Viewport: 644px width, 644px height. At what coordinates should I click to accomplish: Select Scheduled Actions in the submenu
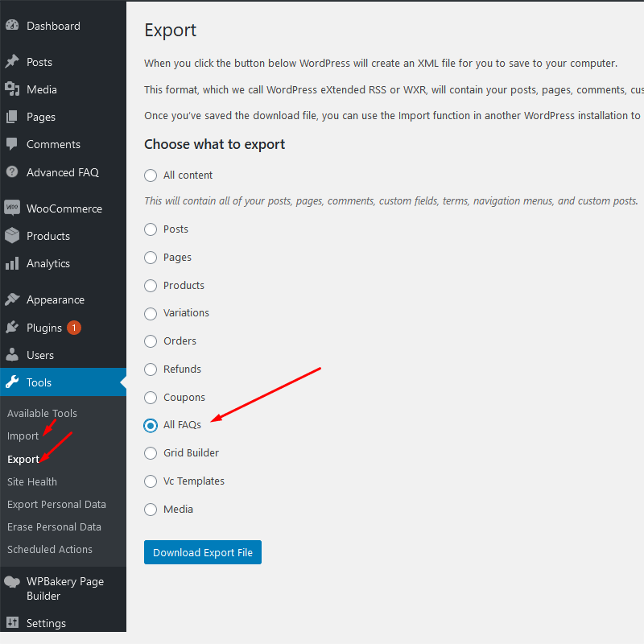click(49, 549)
